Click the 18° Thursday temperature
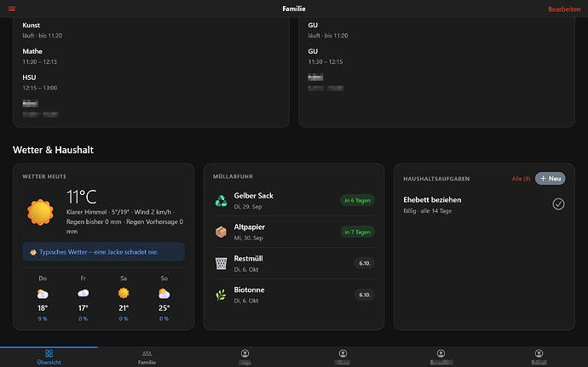 pyautogui.click(x=43, y=307)
